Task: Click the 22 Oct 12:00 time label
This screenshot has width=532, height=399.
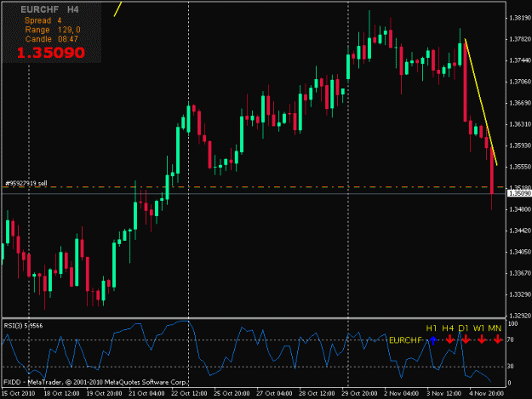Action: pyautogui.click(x=189, y=393)
